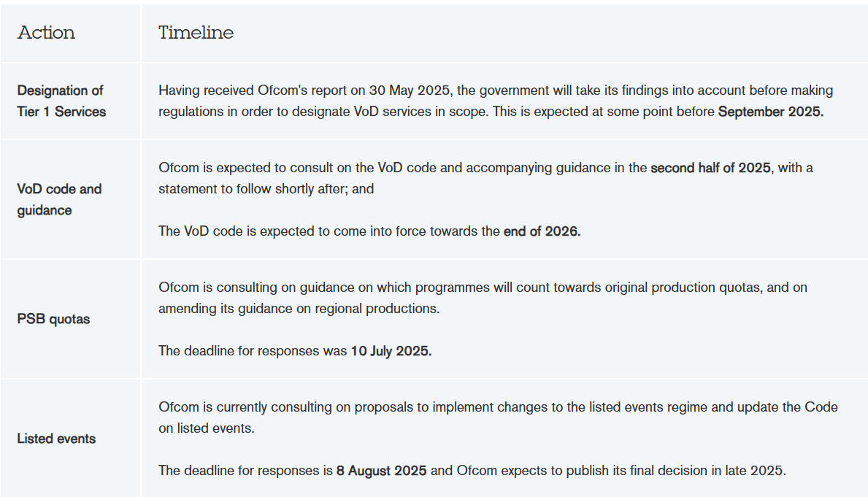868x497 pixels.
Task: Click the bold second half of 2025 text
Action: pos(710,168)
